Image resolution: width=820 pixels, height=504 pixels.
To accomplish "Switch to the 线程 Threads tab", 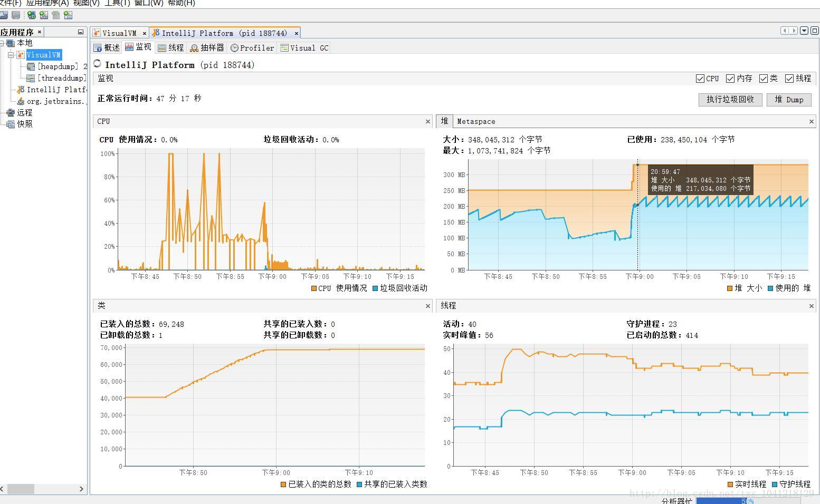I will tap(171, 48).
